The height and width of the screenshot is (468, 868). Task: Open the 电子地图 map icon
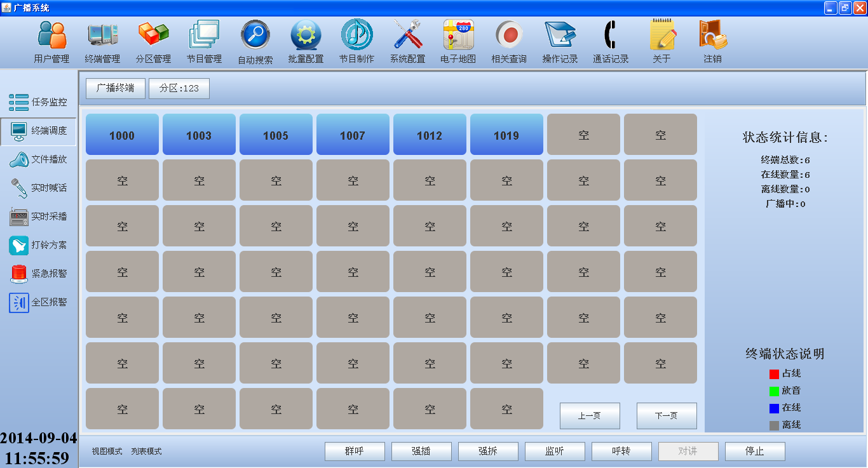[458, 36]
